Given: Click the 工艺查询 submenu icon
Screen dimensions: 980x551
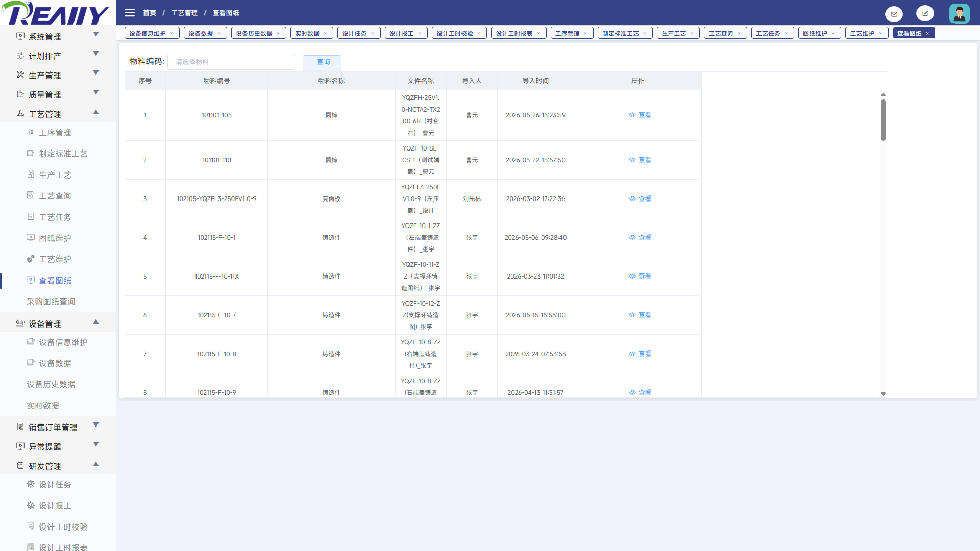Looking at the screenshot, I should click(31, 195).
